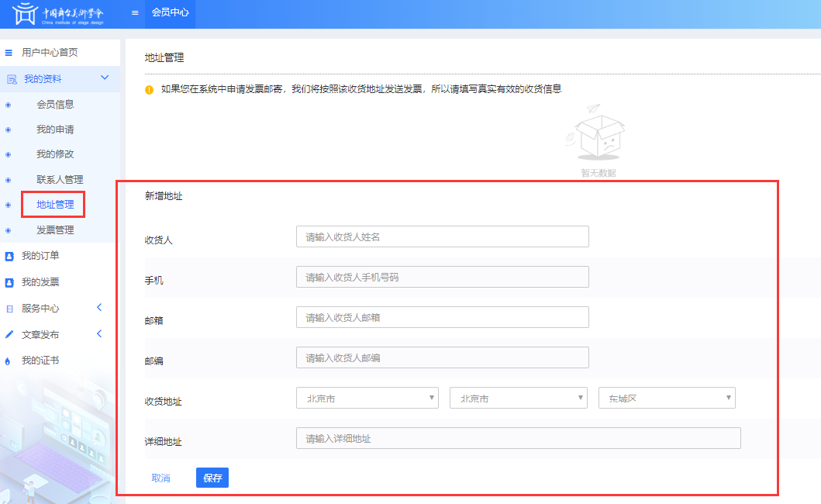The image size is (821, 504).
Task: Open the province dropdown showing 北京市
Action: [x=367, y=399]
